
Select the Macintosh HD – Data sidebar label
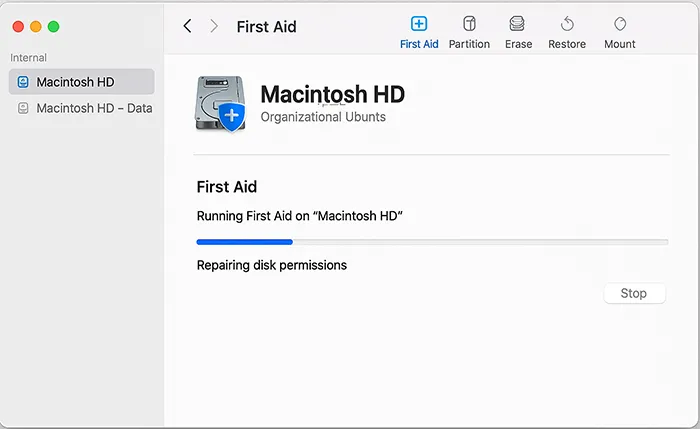pos(94,108)
